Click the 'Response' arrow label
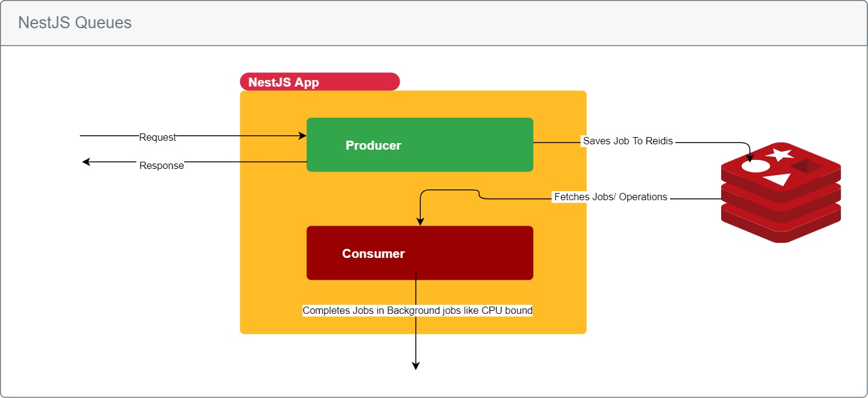 tap(161, 165)
